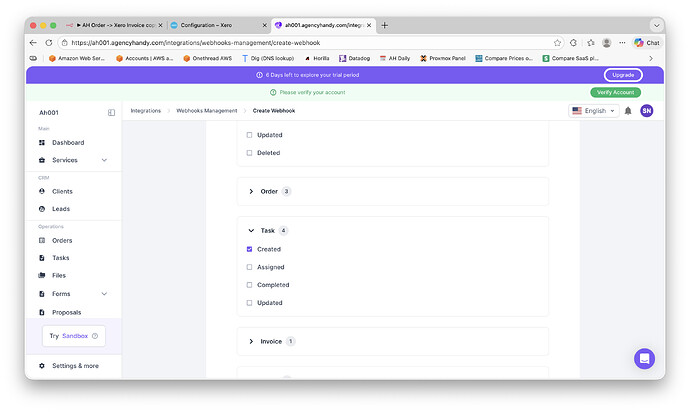
Task: Check the Task Completed checkbox
Action: pos(249,285)
